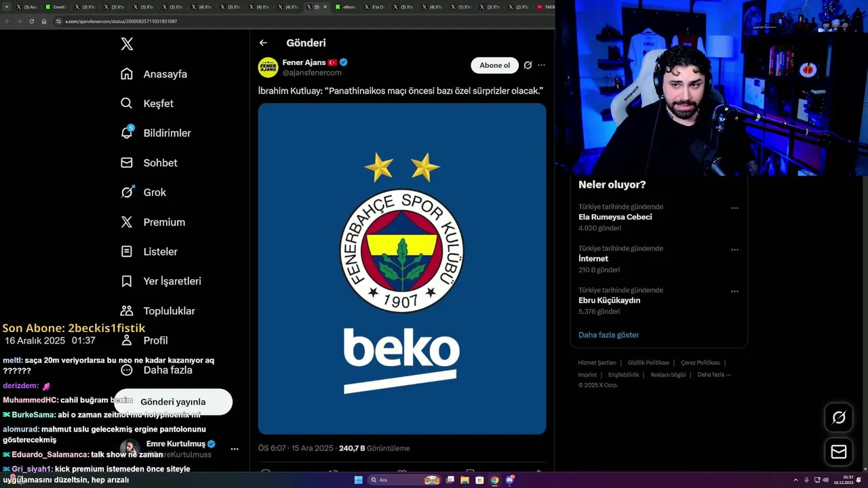Open Bildirimler notifications
Image resolution: width=868 pixels, height=488 pixels.
[155, 133]
